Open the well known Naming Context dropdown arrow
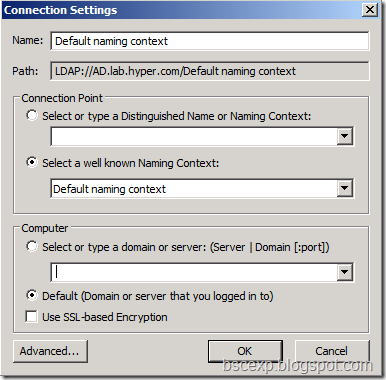 [x=344, y=189]
